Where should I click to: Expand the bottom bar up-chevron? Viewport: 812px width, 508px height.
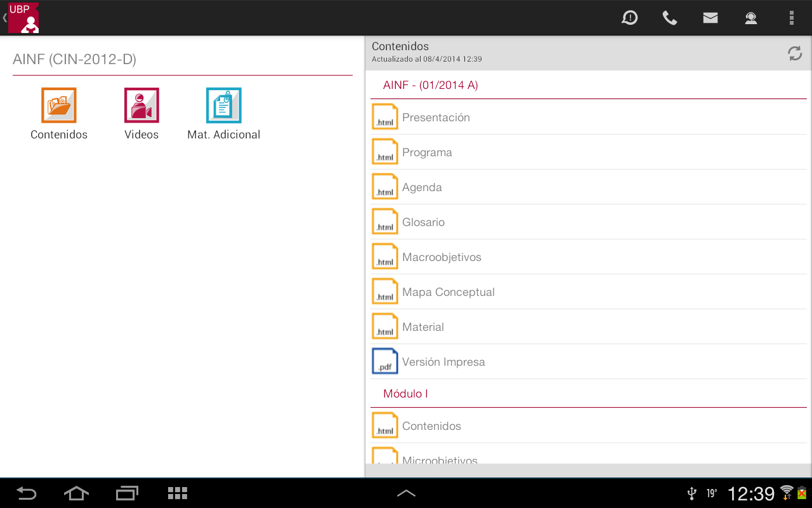pyautogui.click(x=406, y=493)
